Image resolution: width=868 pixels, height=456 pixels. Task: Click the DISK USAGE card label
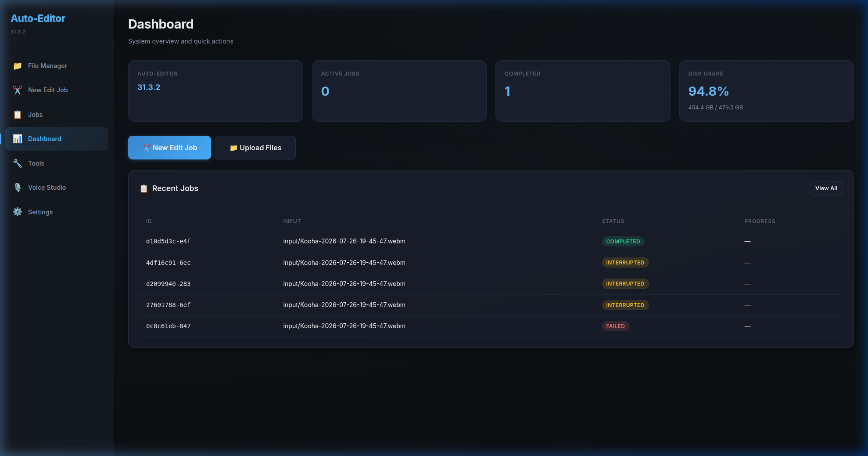706,74
